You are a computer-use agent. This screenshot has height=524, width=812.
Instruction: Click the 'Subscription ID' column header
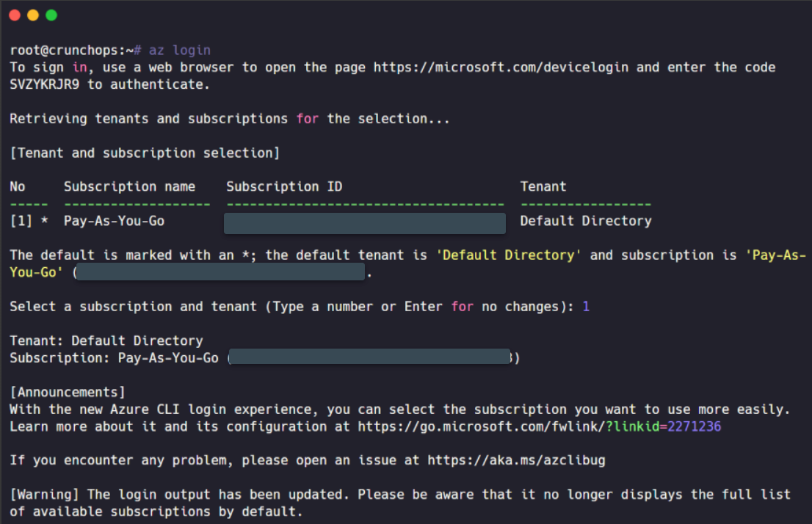click(284, 186)
